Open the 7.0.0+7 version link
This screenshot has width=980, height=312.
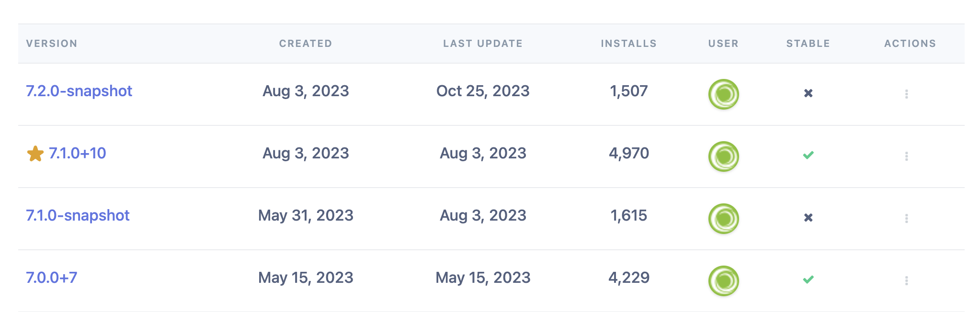tap(51, 278)
